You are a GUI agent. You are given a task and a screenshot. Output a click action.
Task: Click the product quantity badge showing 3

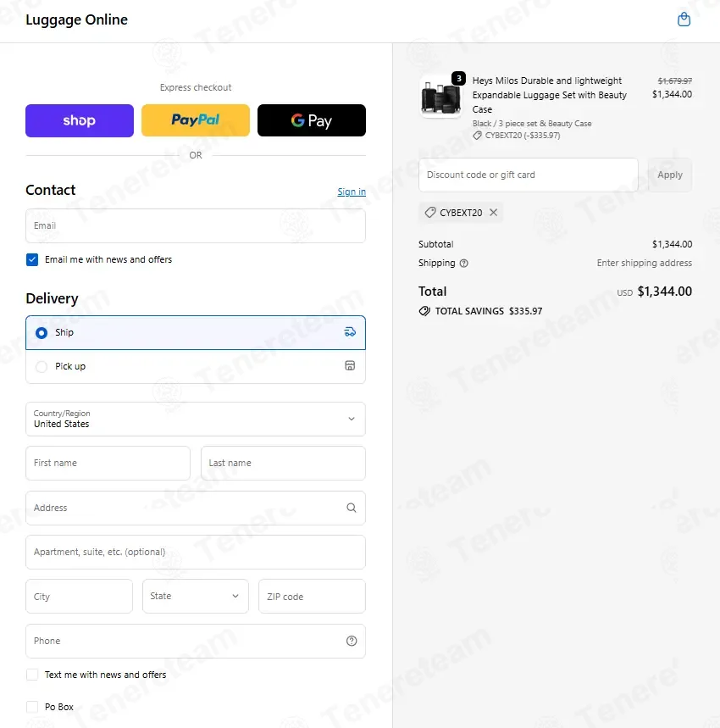click(x=458, y=79)
